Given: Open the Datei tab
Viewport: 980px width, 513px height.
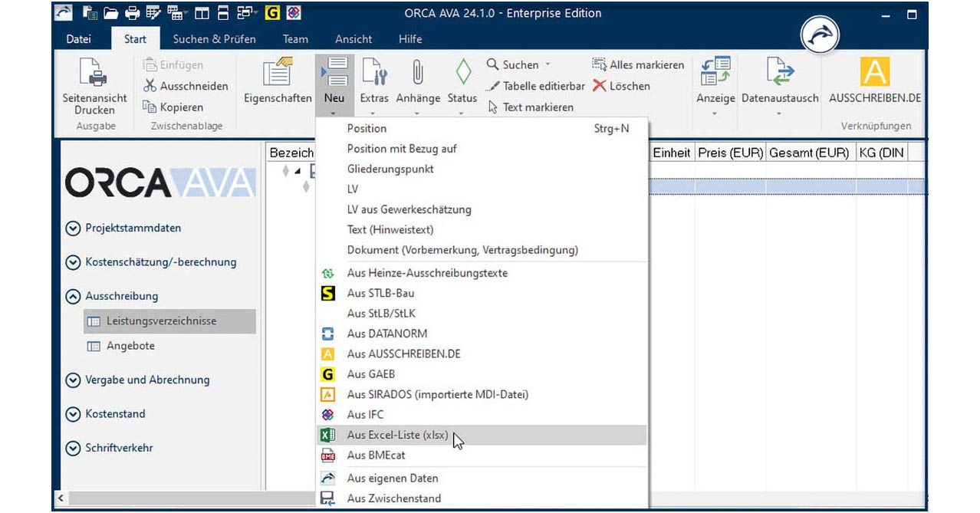Looking at the screenshot, I should (x=78, y=39).
